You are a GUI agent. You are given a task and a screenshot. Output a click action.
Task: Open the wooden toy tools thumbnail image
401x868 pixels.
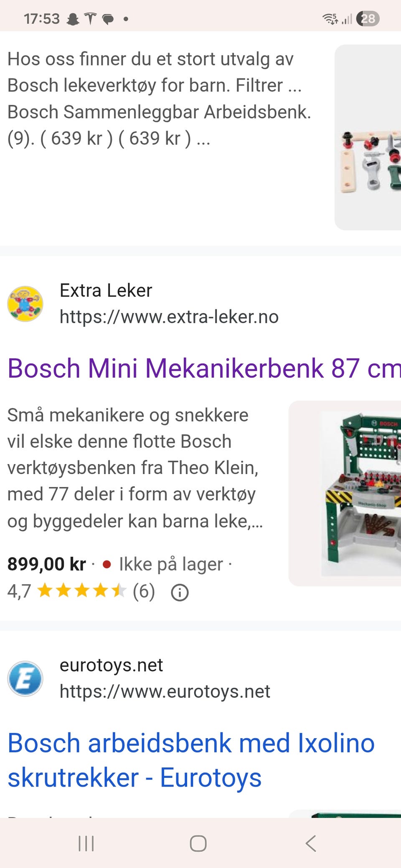368,137
